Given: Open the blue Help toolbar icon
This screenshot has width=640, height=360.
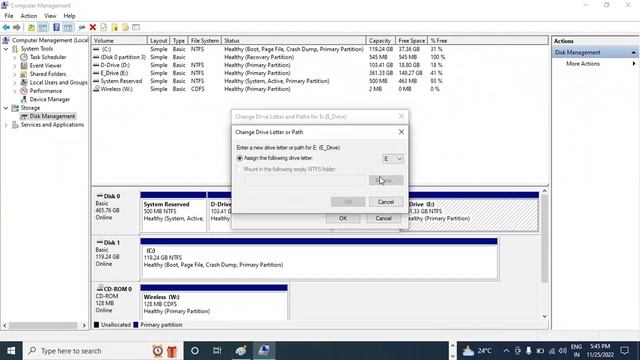Looking at the screenshot, I should 56,27.
